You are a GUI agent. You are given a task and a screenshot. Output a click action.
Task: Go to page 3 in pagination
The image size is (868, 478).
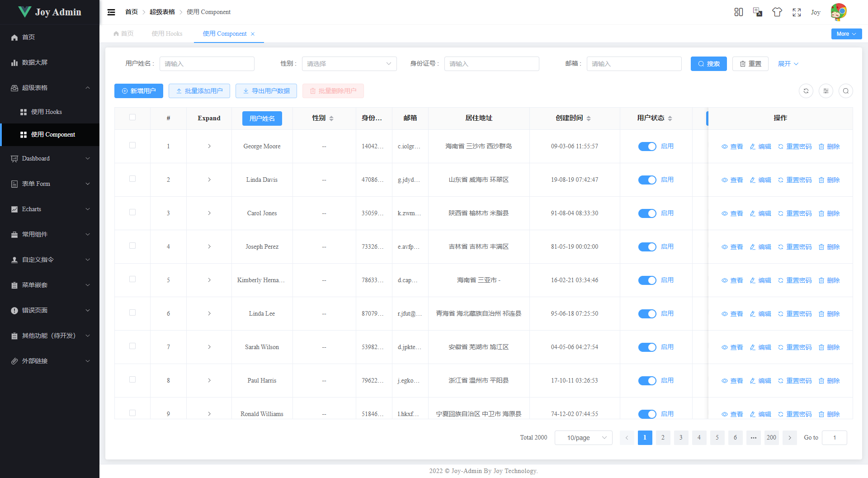pyautogui.click(x=681, y=437)
